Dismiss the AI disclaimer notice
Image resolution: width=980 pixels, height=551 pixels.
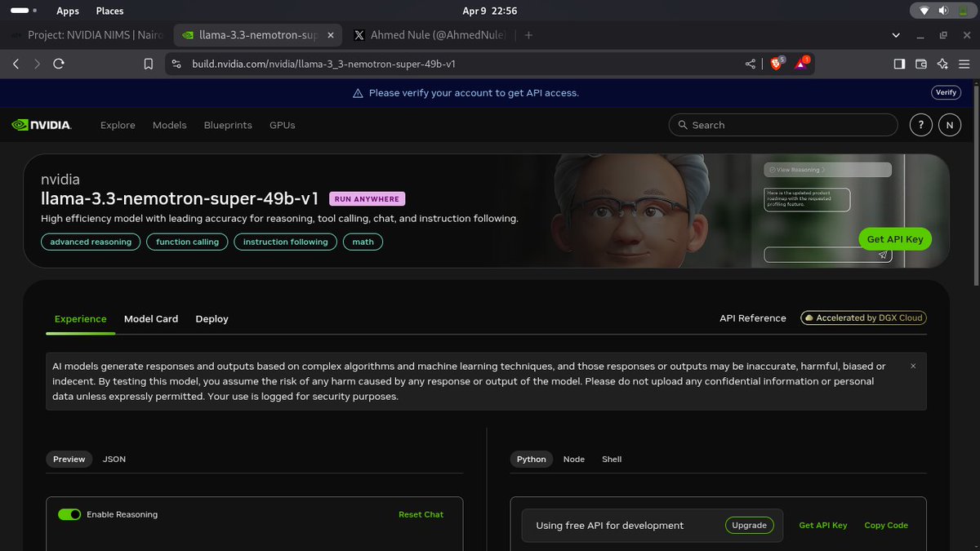click(x=913, y=367)
